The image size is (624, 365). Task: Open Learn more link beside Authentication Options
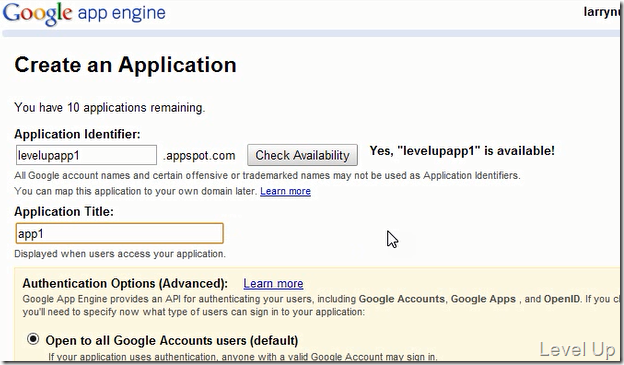273,283
